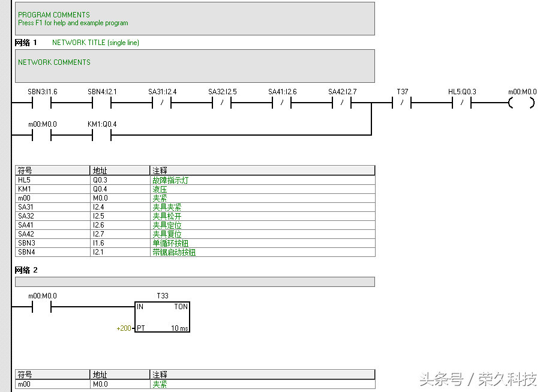The width and height of the screenshot is (546, 392).
Task: Click the SA41:I2.6 normally closed contact
Action: tap(282, 103)
